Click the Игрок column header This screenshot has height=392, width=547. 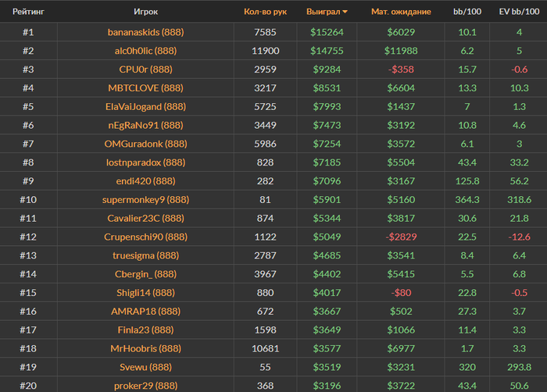[145, 12]
